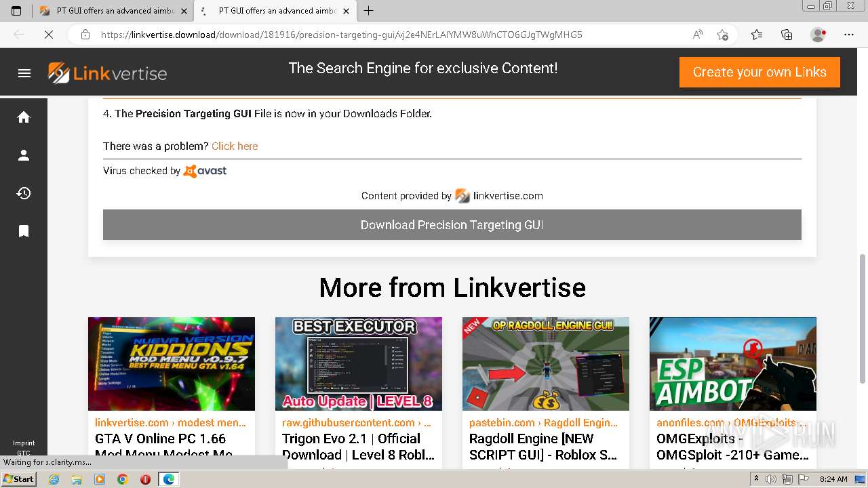The image size is (868, 488).
Task: Click the 8:24 AM taskbar clock
Action: (x=833, y=479)
